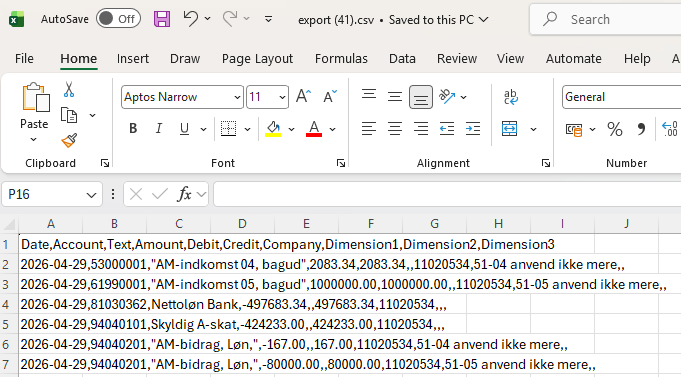The height and width of the screenshot is (377, 681).
Task: Open the Copy options dropdown arrow
Action: (92, 116)
